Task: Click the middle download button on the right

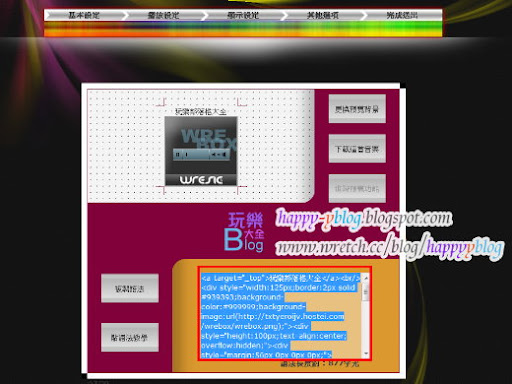Action: [357, 149]
